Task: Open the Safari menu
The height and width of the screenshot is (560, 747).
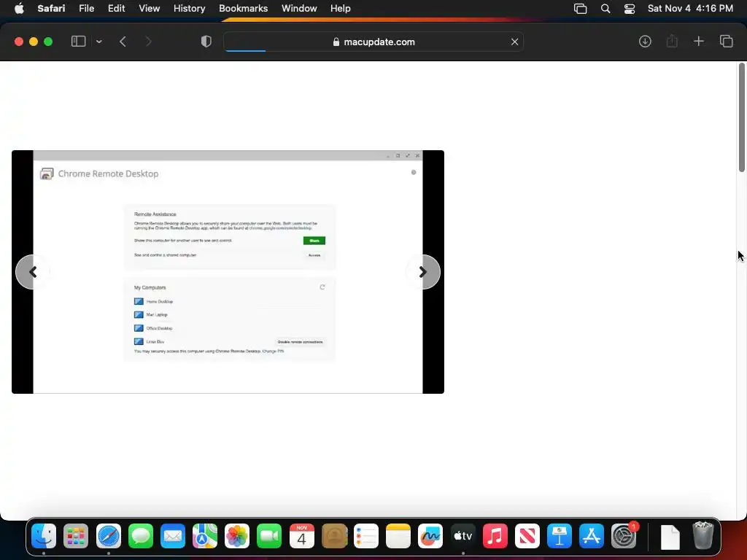Action: pos(52,8)
